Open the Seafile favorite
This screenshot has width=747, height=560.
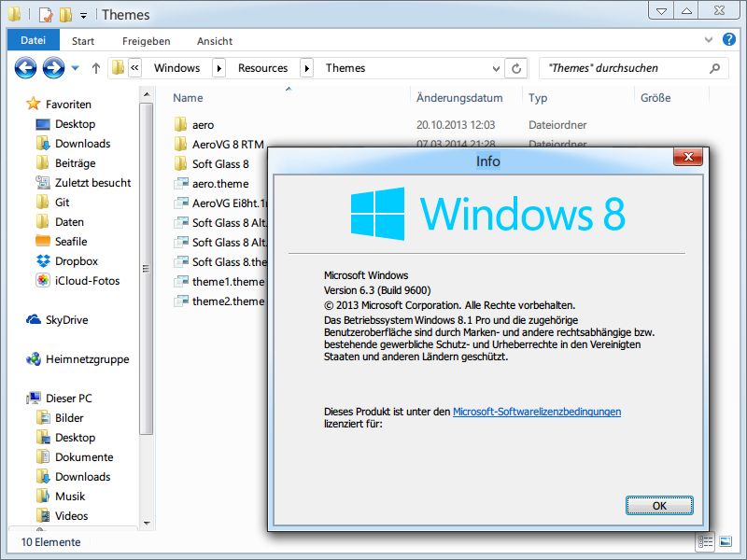(x=62, y=242)
